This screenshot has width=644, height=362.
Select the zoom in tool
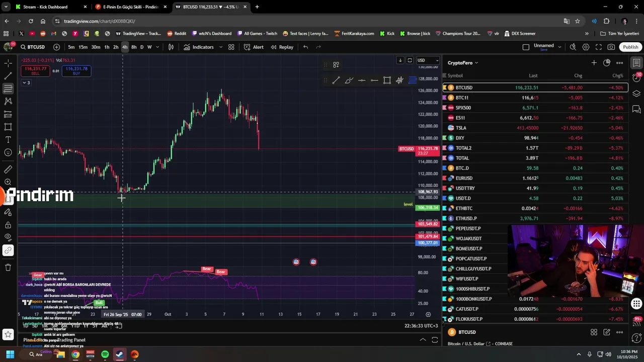click(x=8, y=182)
